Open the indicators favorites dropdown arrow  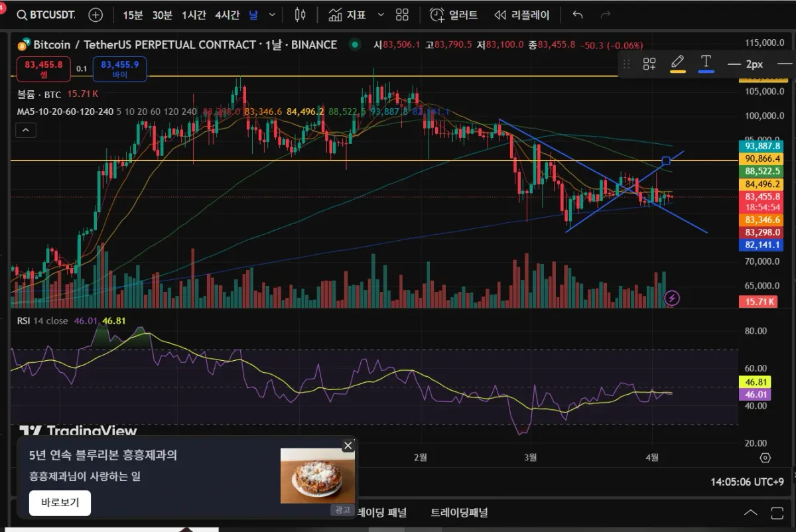click(381, 15)
